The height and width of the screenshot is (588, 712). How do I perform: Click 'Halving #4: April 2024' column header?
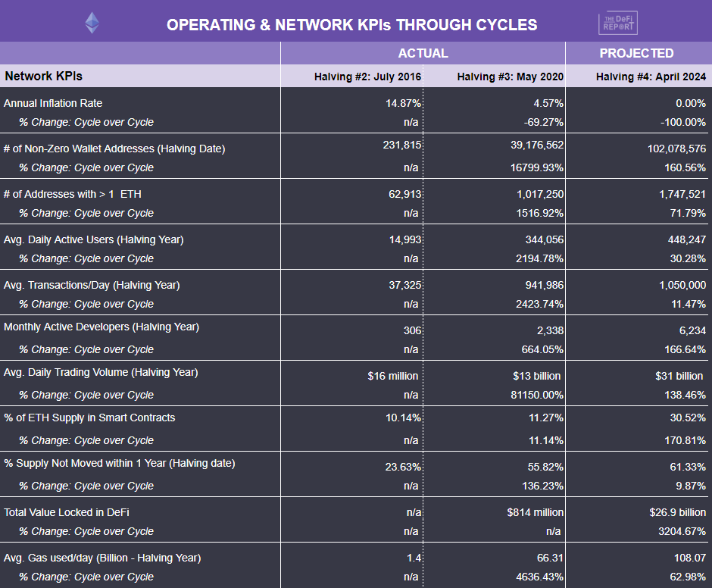(651, 77)
